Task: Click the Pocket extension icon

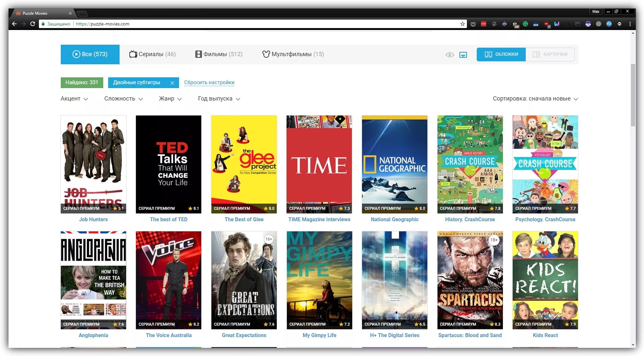Action: pyautogui.click(x=473, y=24)
